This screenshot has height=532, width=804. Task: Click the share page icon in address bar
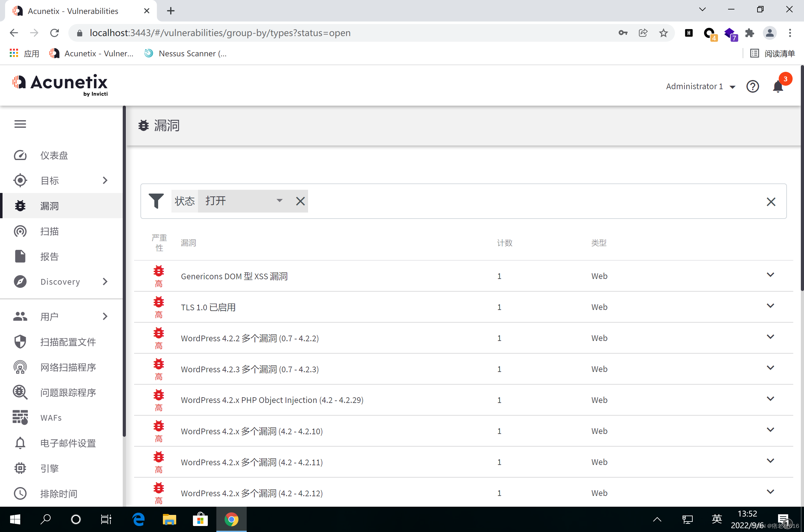(643, 33)
